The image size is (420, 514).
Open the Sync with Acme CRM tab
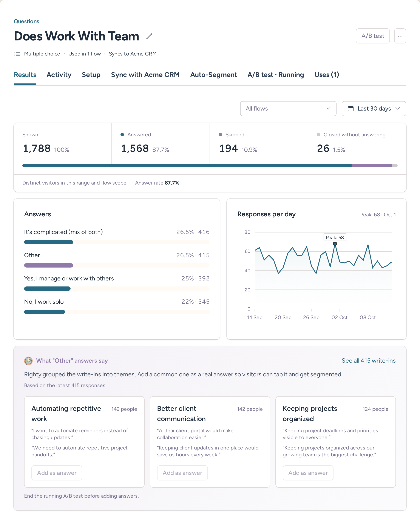(145, 75)
